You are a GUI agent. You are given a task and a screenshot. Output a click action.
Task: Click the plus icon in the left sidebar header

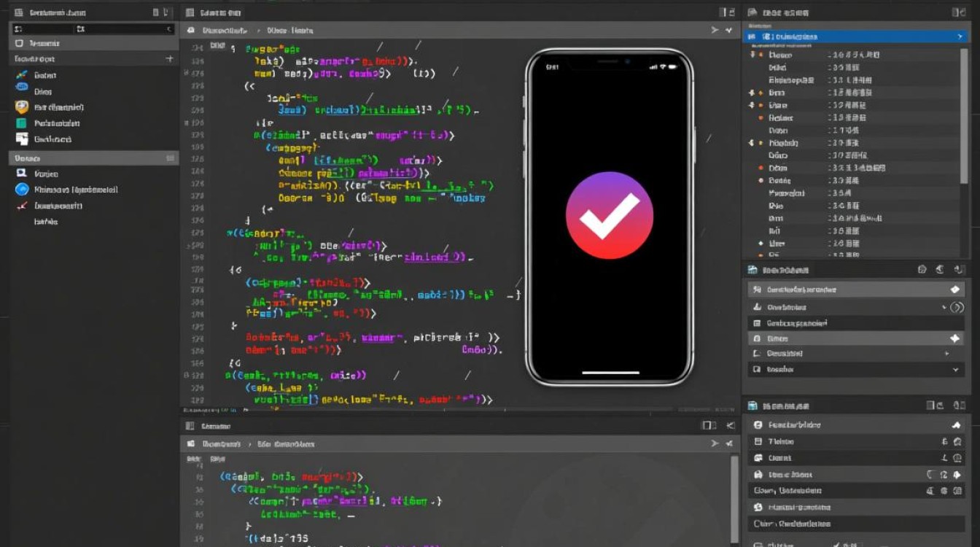[x=169, y=58]
